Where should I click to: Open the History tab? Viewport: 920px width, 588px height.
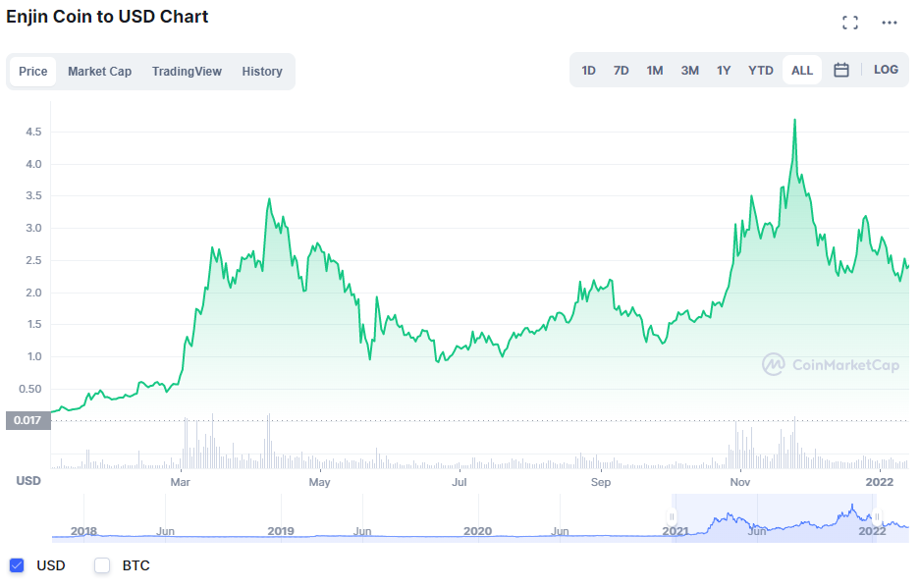click(x=262, y=71)
